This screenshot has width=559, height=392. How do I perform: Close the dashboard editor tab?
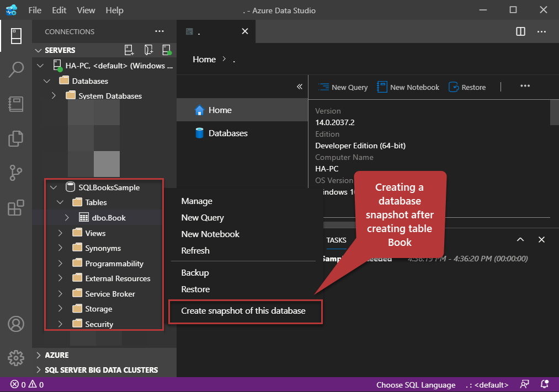(x=245, y=31)
